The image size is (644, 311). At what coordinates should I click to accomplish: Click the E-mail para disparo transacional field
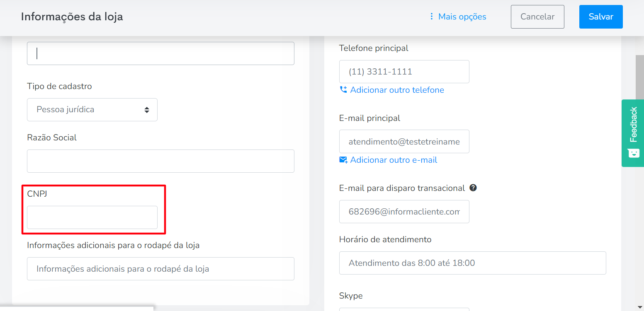tap(404, 212)
